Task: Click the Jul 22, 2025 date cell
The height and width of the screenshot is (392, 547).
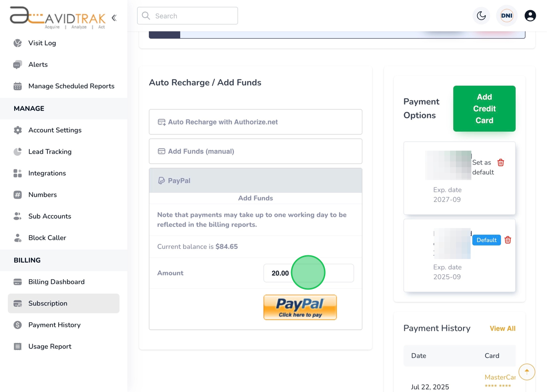Action: point(430,387)
